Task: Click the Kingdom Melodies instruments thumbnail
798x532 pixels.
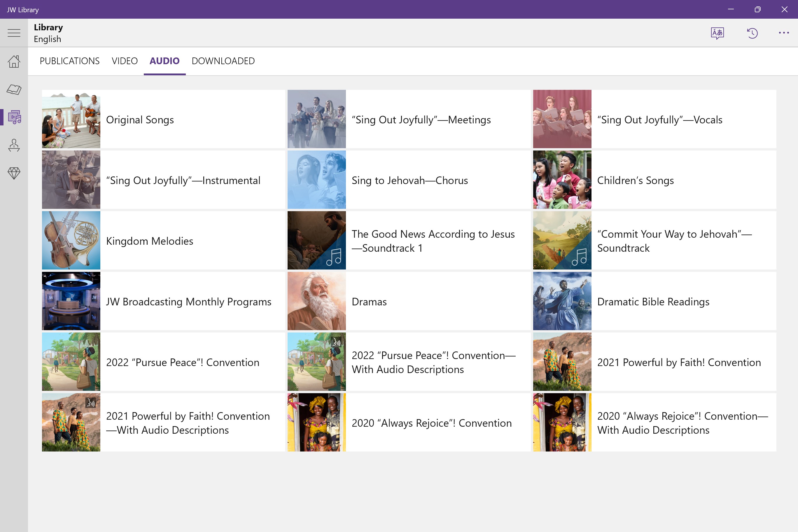Action: pyautogui.click(x=71, y=241)
